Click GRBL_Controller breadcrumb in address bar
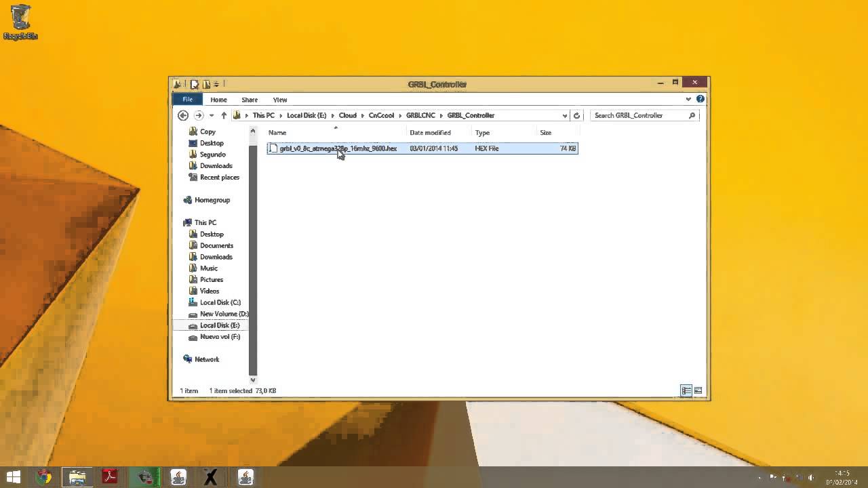The image size is (868, 488). click(471, 115)
